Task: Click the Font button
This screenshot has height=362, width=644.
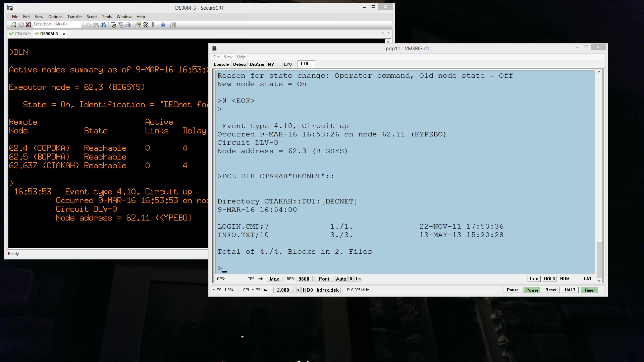Action: coord(324,279)
